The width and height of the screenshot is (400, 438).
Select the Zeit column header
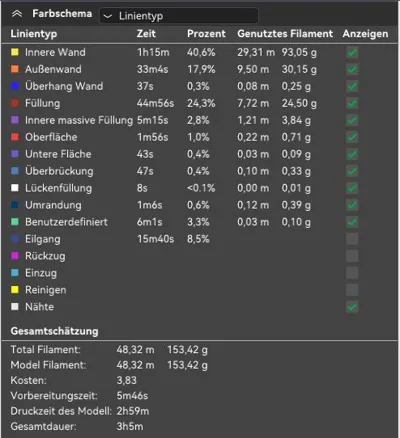pos(146,34)
